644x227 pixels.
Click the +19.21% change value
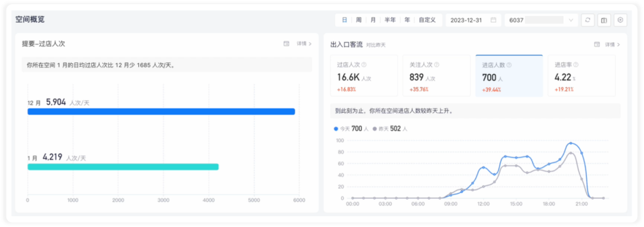(564, 89)
